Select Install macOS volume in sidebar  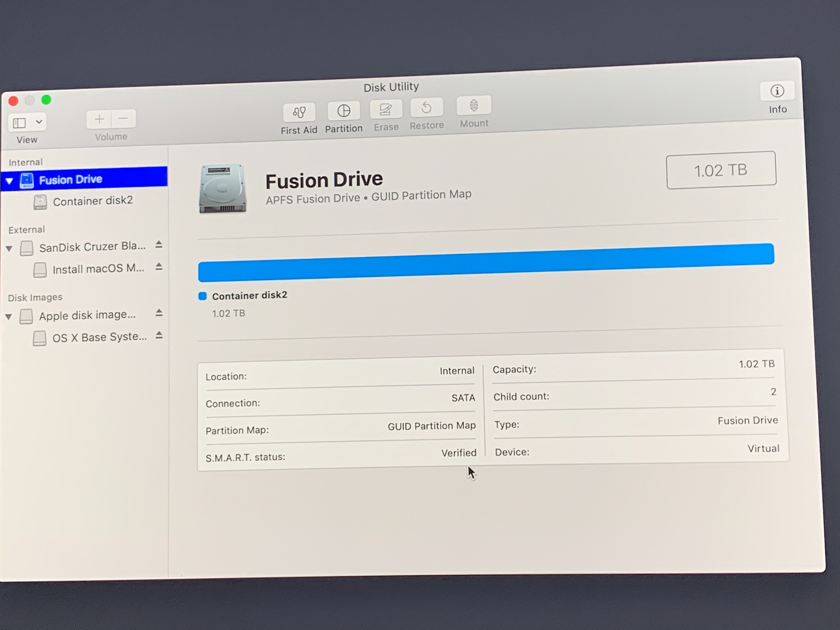click(98, 269)
